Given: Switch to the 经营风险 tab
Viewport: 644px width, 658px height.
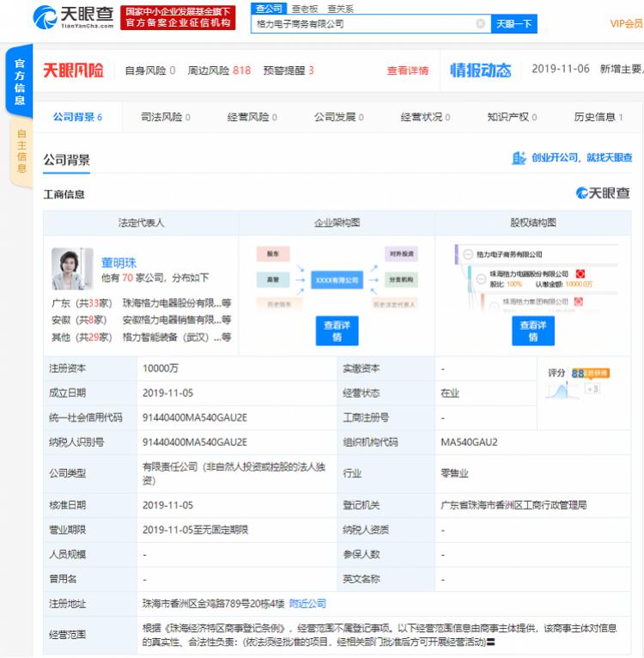Looking at the screenshot, I should coord(252,117).
